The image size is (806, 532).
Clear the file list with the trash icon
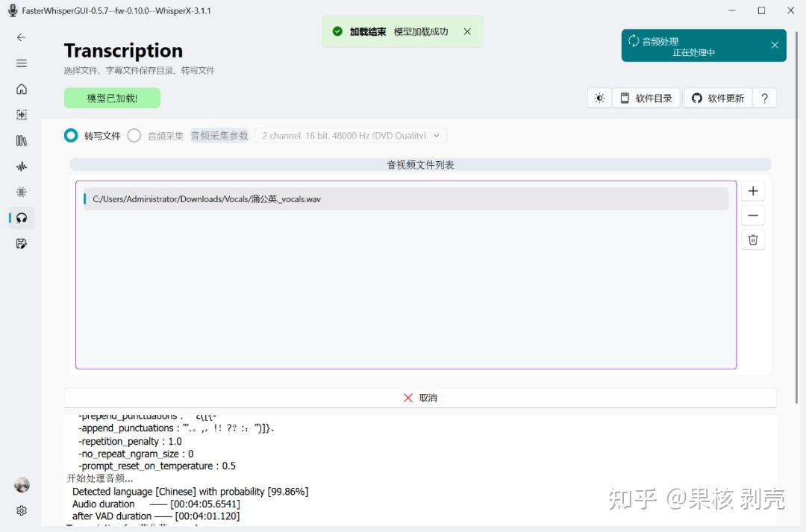(x=753, y=240)
